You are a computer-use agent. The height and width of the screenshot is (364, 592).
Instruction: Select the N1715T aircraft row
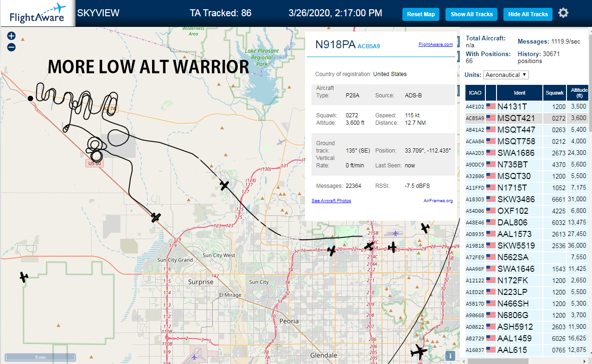(x=527, y=188)
